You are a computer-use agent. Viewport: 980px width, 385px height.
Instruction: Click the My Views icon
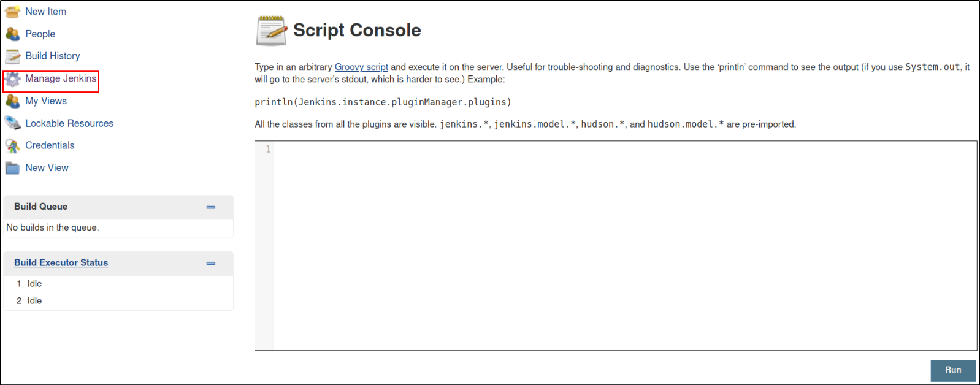pyautogui.click(x=12, y=101)
